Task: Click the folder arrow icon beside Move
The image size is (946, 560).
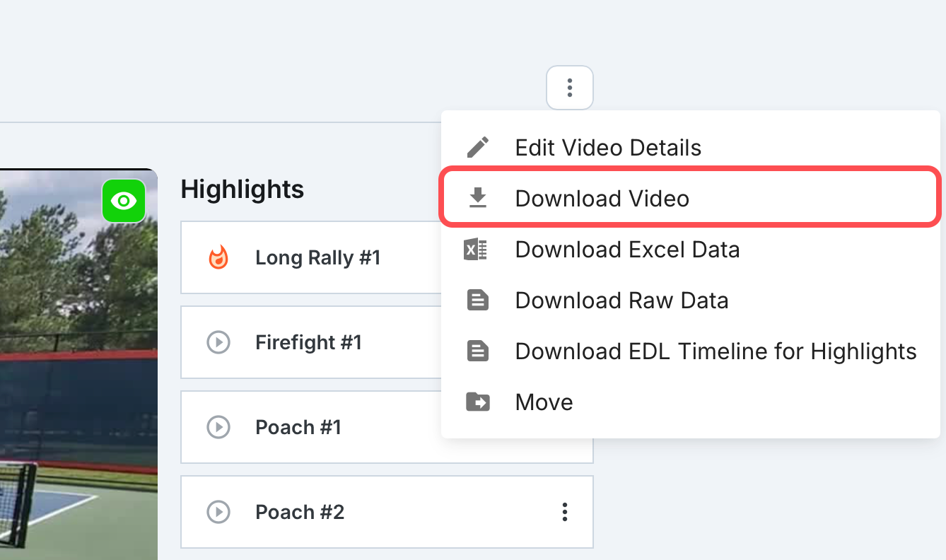Action: [478, 402]
